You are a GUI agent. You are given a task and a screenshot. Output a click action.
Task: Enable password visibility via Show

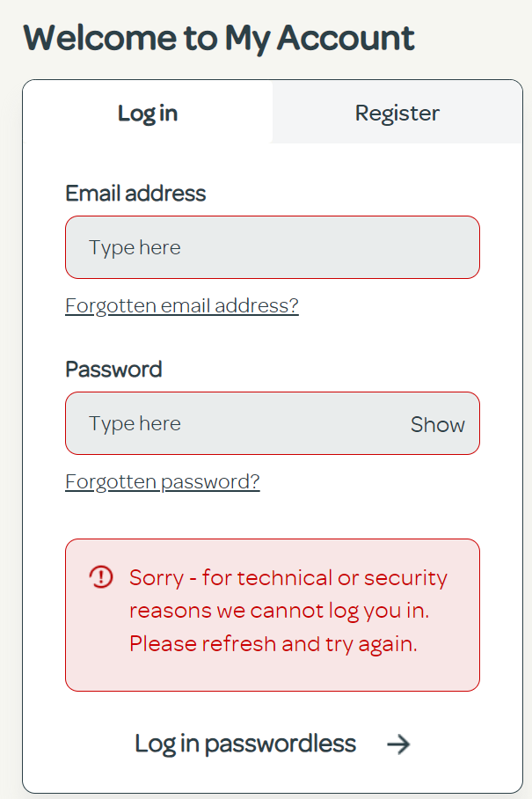coord(437,423)
